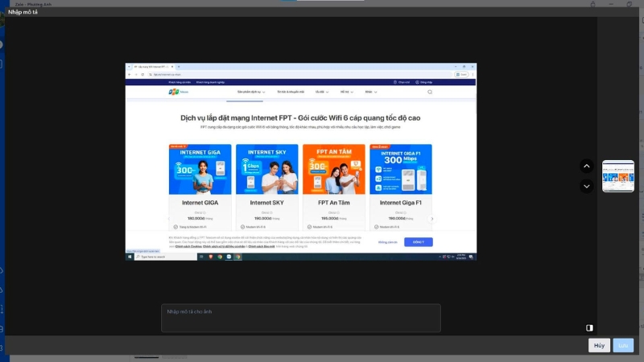
Task: Expand the Sản phẩm dịch vụ menu
Action: (x=251, y=92)
